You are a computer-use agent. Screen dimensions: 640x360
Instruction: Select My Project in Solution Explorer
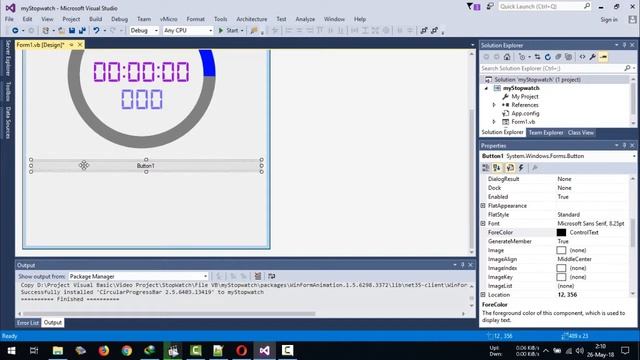[524, 97]
